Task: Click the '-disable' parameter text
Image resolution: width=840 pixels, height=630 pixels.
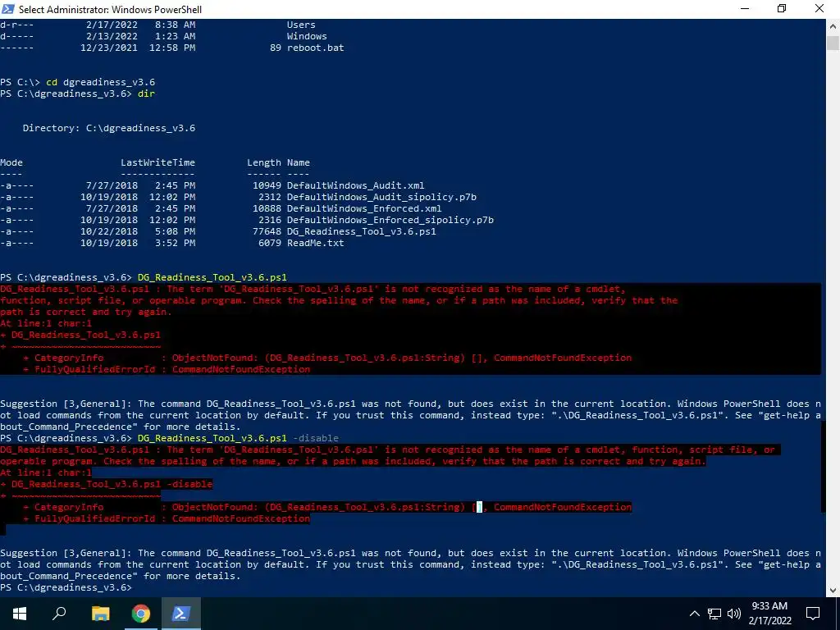Action: point(316,438)
